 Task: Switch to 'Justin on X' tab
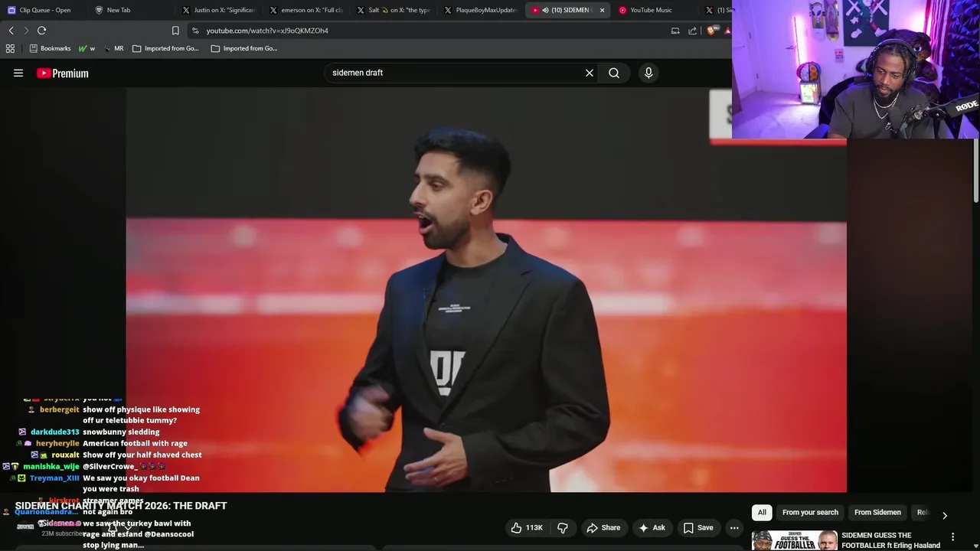click(219, 10)
